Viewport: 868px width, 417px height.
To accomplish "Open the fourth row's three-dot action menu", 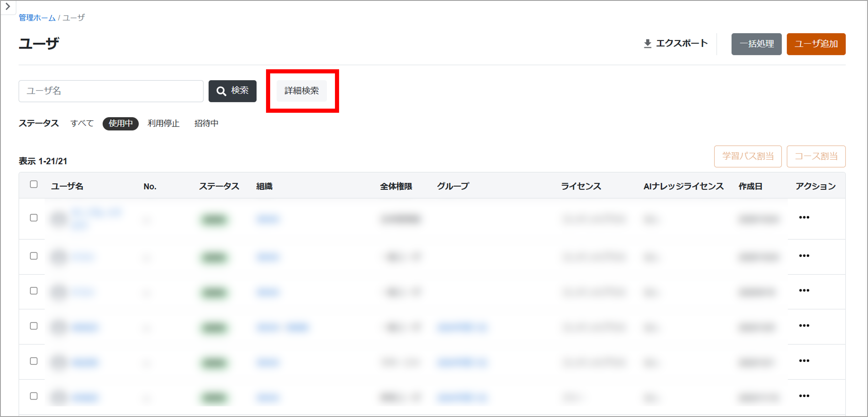I will 804,326.
